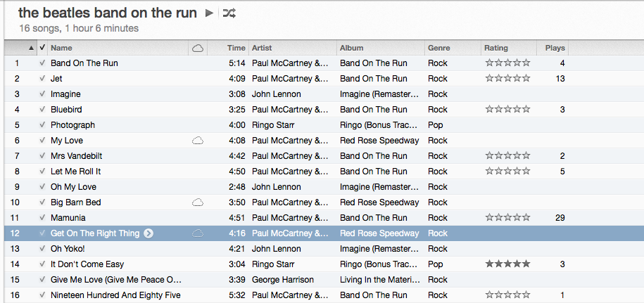The image size is (644, 303).
Task: Select the song My Love
Action: coord(67,141)
